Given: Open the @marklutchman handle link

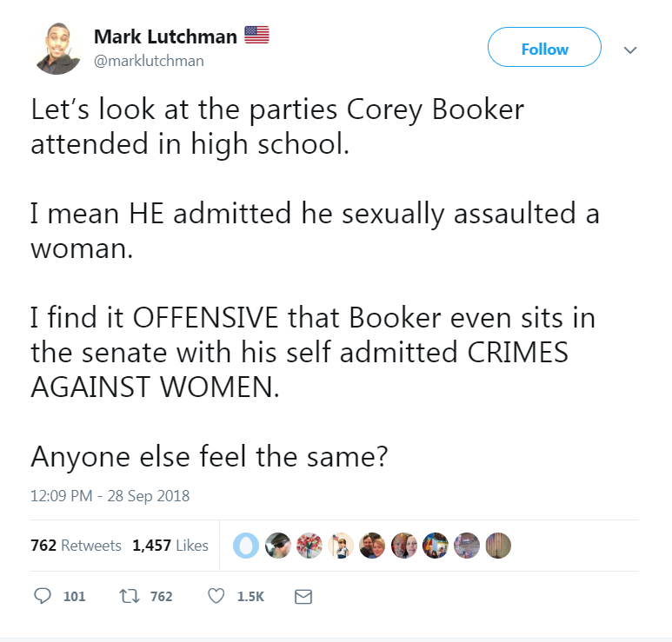Looking at the screenshot, I should pyautogui.click(x=149, y=61).
